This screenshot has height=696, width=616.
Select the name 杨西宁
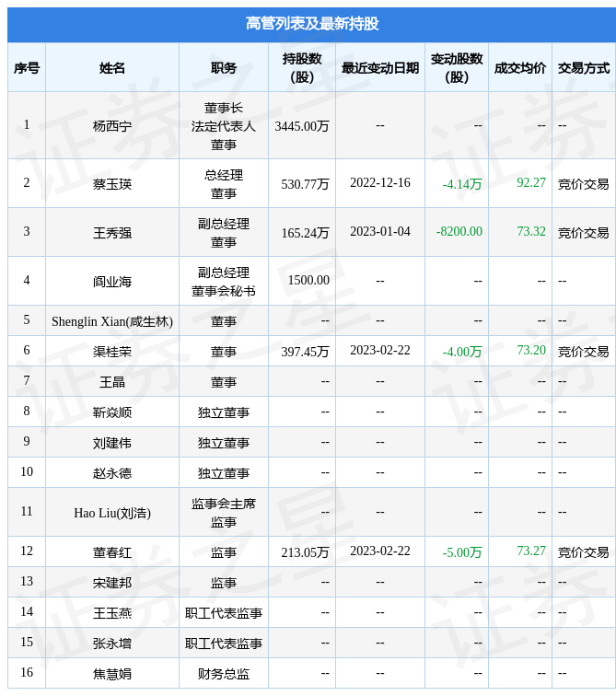pos(111,126)
